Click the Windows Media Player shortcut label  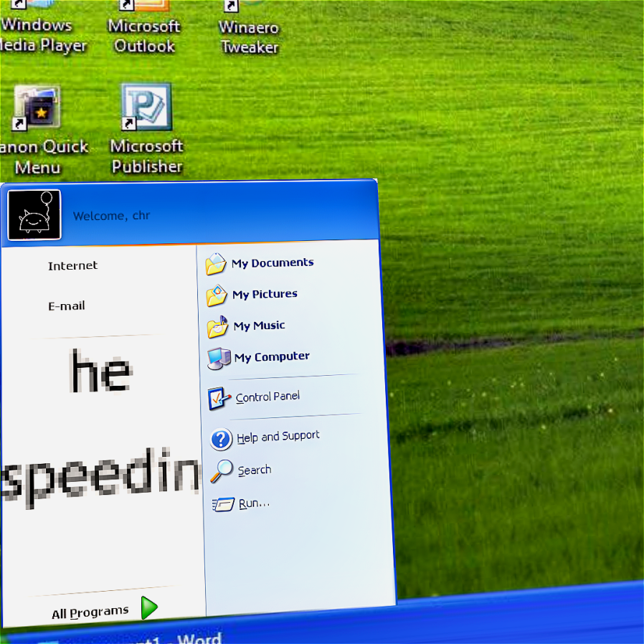tap(44, 35)
